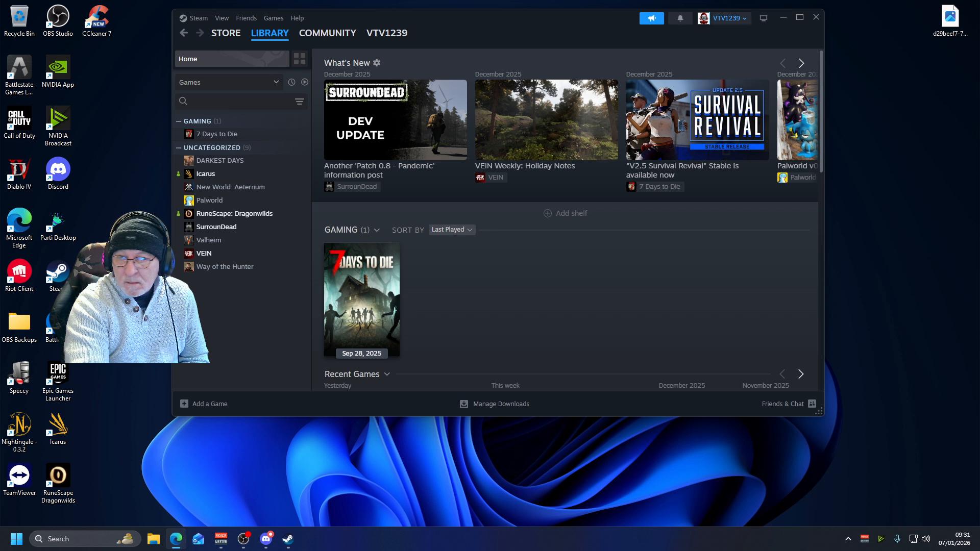Open advanced filter options icon
Viewport: 980px width, 551px height.
pos(300,102)
